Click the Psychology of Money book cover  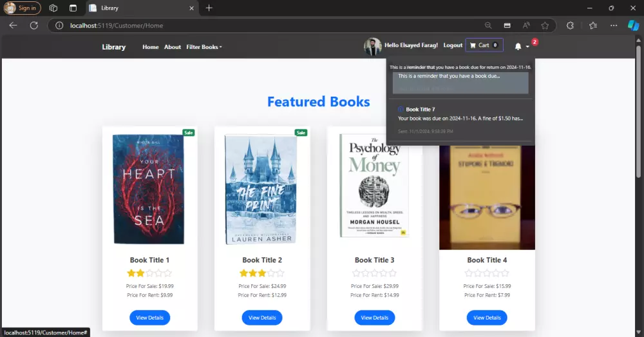click(374, 187)
